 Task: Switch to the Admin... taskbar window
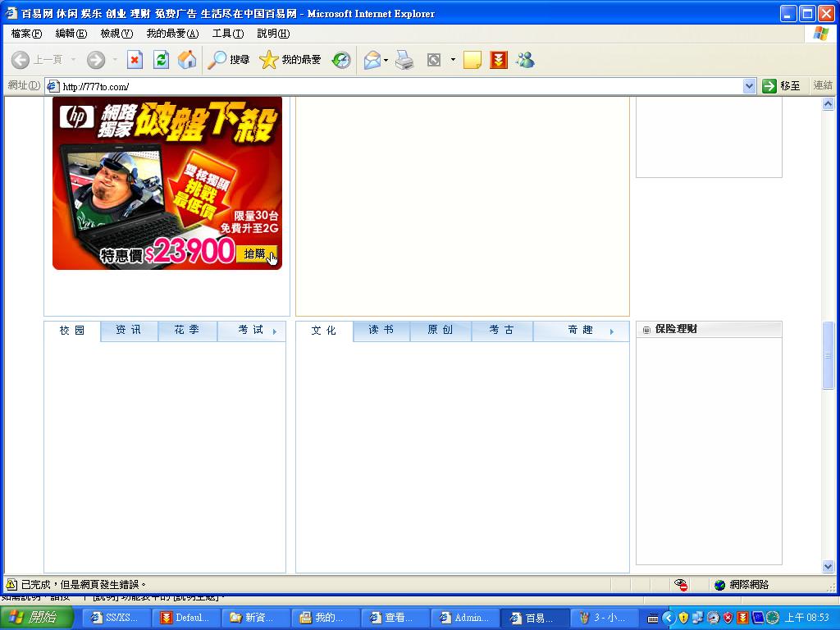pyautogui.click(x=464, y=618)
